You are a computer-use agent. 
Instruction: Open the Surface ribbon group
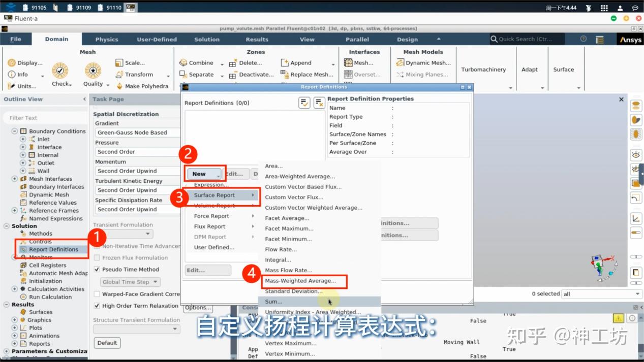[x=564, y=70]
